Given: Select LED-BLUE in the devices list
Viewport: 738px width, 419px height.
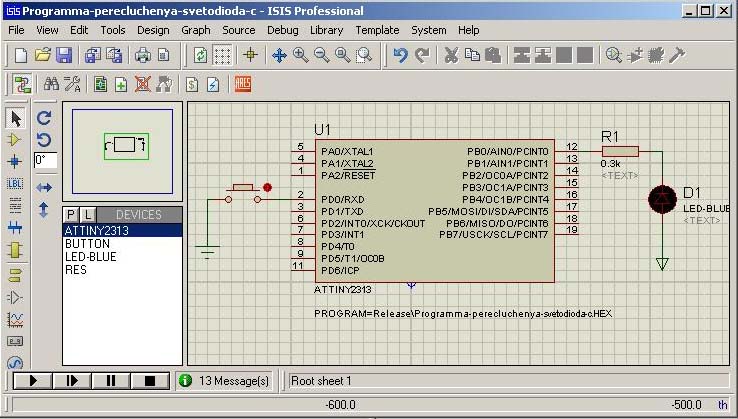Looking at the screenshot, I should pos(93,256).
